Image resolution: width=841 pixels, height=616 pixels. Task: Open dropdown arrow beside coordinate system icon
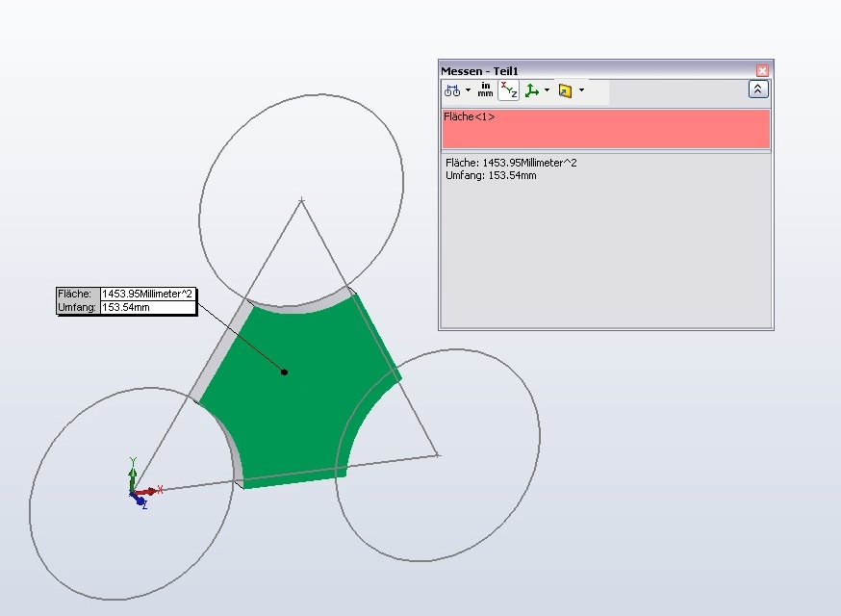[x=548, y=90]
